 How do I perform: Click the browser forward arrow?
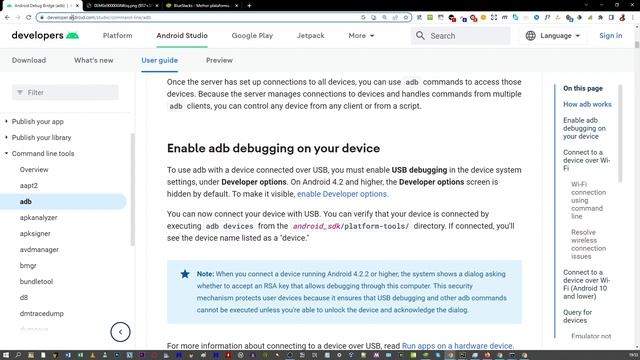pyautogui.click(x=18, y=18)
